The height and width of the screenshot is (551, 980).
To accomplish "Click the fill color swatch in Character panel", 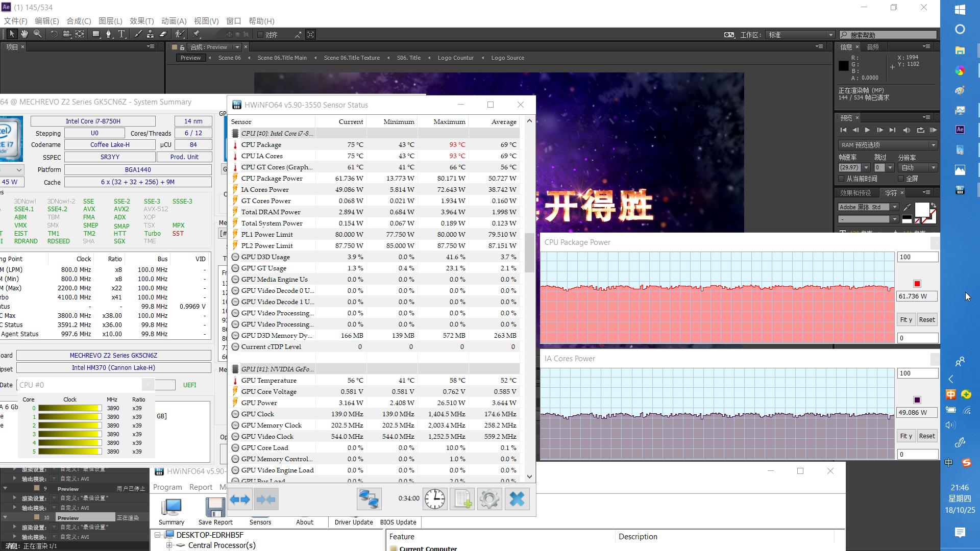I will pyautogui.click(x=922, y=210).
